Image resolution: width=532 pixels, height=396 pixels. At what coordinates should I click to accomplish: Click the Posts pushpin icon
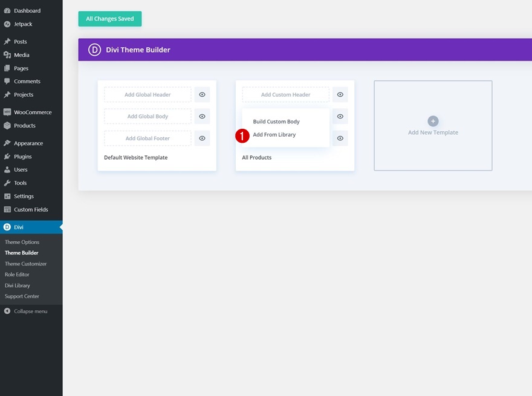point(7,41)
